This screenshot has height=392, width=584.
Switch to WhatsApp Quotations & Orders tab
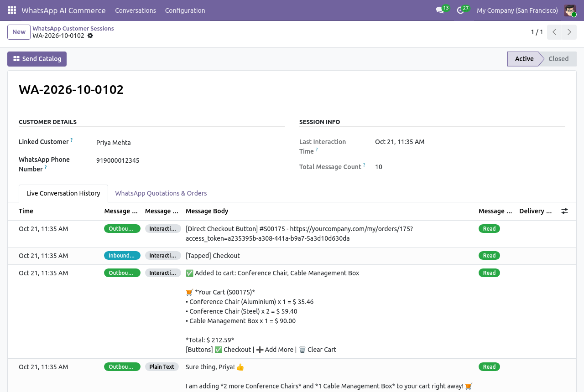click(x=161, y=193)
